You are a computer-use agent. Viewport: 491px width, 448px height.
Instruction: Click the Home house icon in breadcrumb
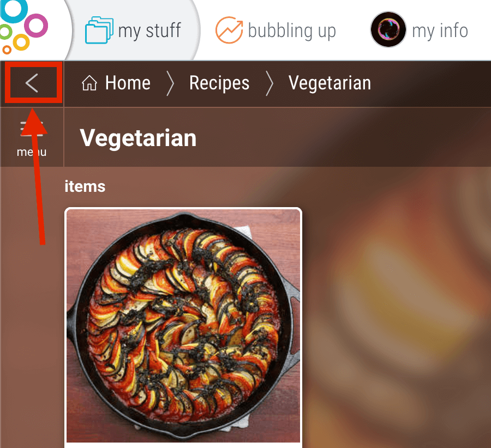[89, 83]
